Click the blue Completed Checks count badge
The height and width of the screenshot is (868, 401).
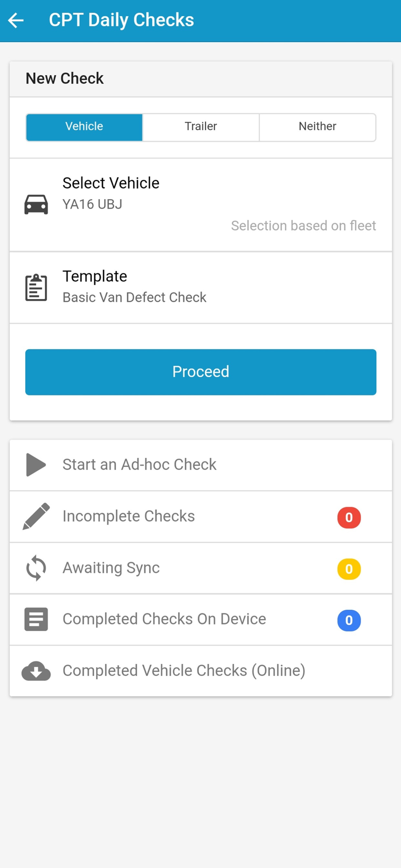349,620
